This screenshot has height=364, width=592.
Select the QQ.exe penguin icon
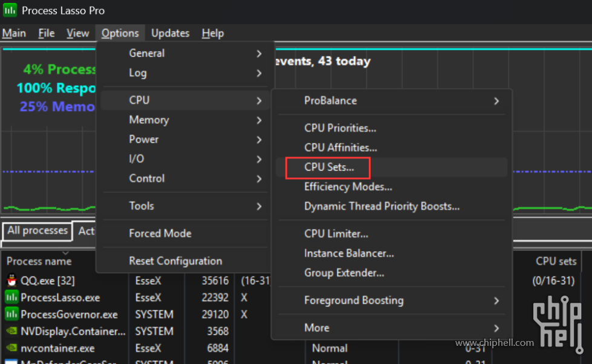pos(11,280)
